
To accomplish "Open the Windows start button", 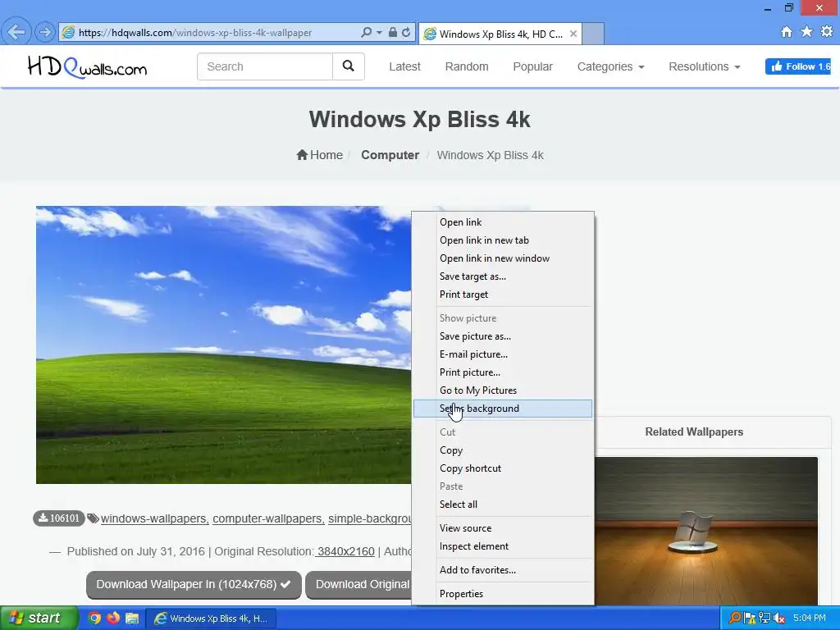I will [x=39, y=618].
